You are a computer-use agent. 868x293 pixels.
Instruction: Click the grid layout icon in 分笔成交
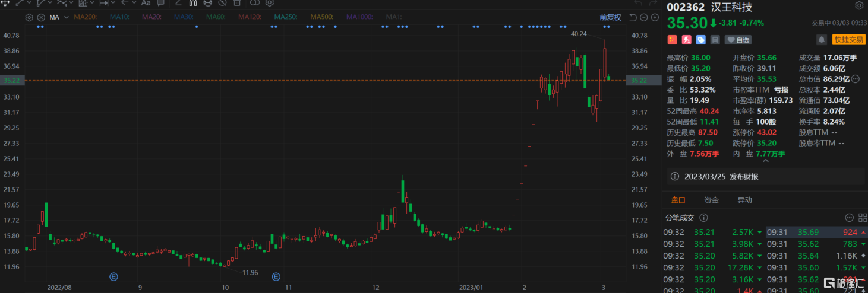coord(863,218)
